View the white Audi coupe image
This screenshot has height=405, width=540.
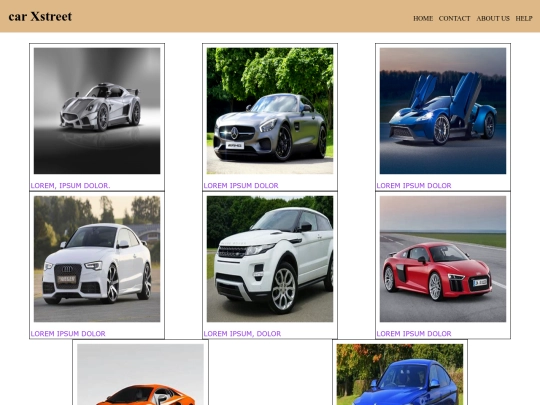pos(97,259)
